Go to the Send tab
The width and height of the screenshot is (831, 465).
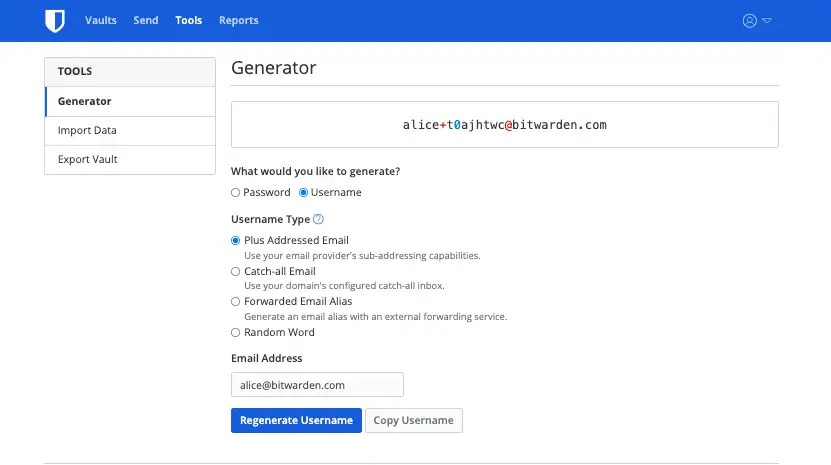pos(146,20)
